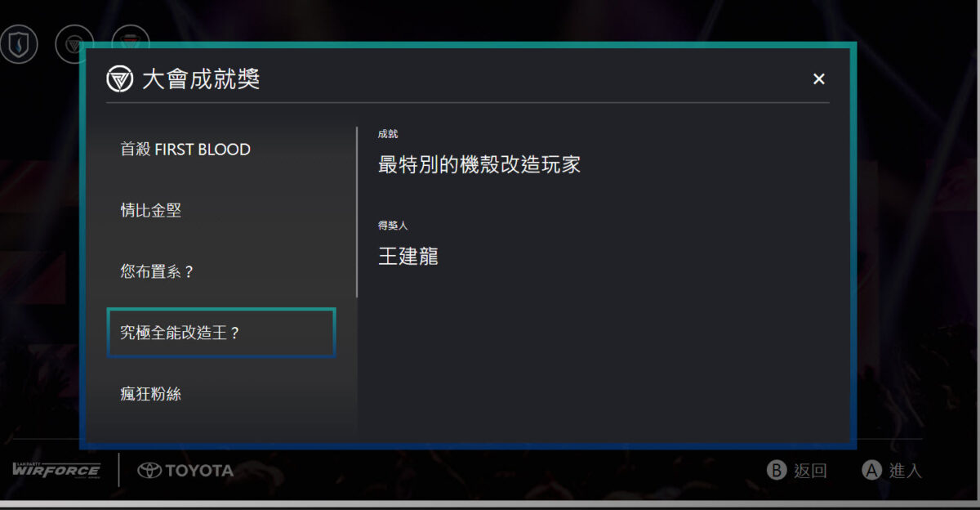Click the 大會成就獎 dialog heading text

point(201,79)
